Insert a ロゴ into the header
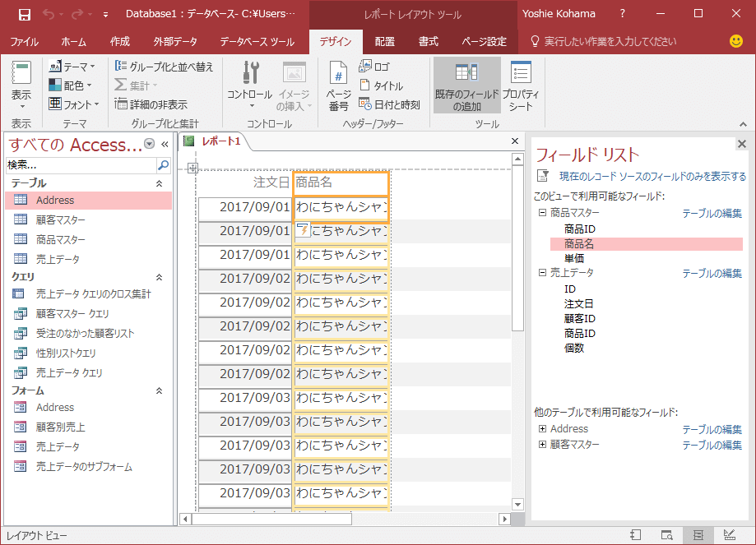This screenshot has width=756, height=545. (374, 67)
